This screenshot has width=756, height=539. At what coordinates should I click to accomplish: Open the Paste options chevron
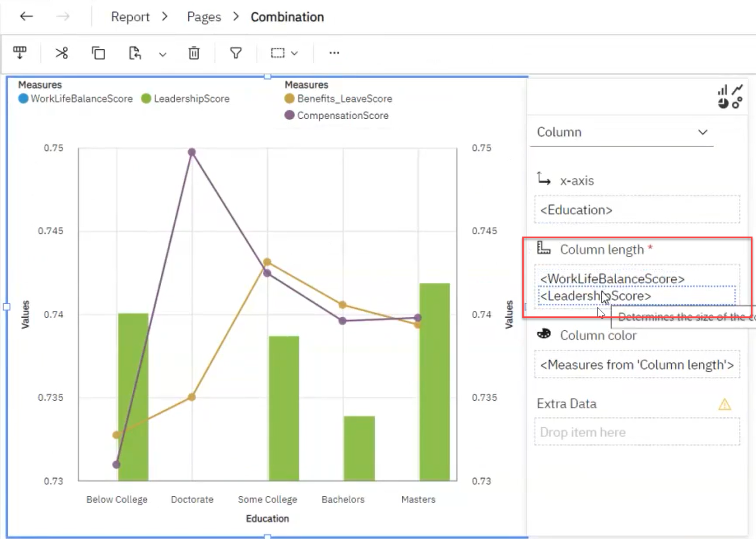162,55
